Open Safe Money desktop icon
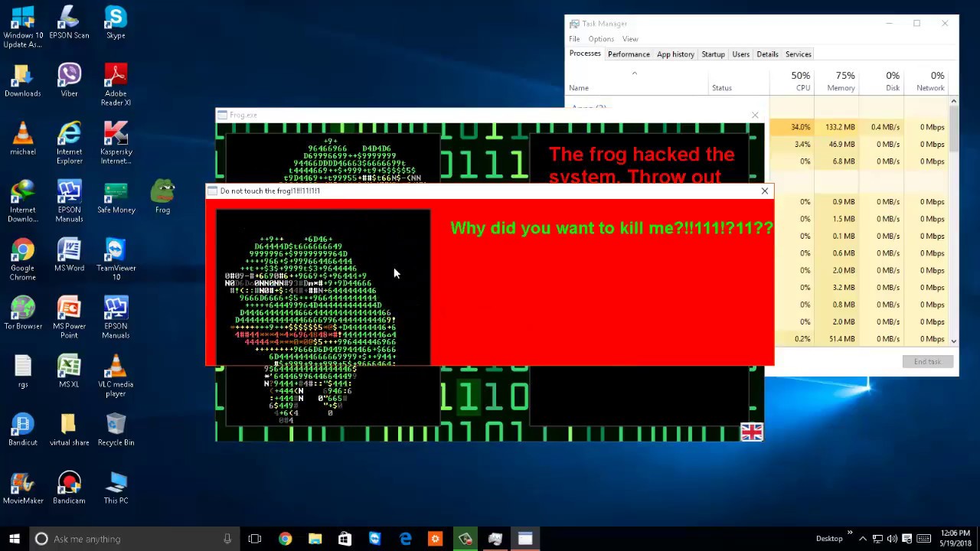The height and width of the screenshot is (551, 980). click(116, 197)
